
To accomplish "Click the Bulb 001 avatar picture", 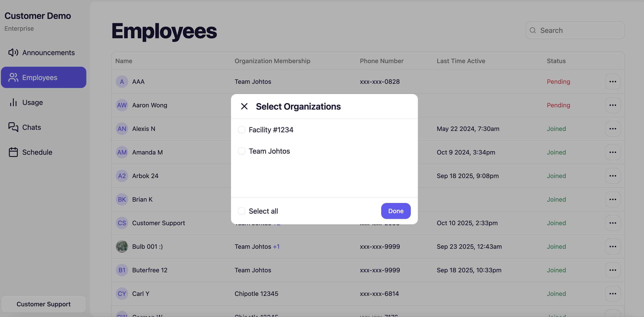I will (122, 246).
